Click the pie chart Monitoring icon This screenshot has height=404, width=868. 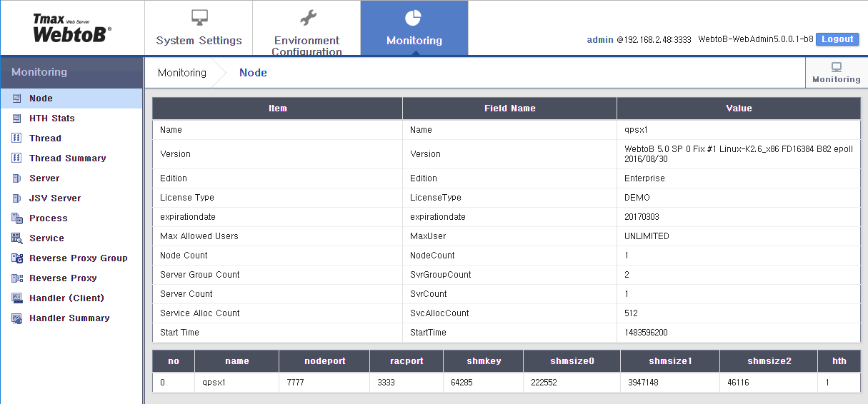(414, 18)
